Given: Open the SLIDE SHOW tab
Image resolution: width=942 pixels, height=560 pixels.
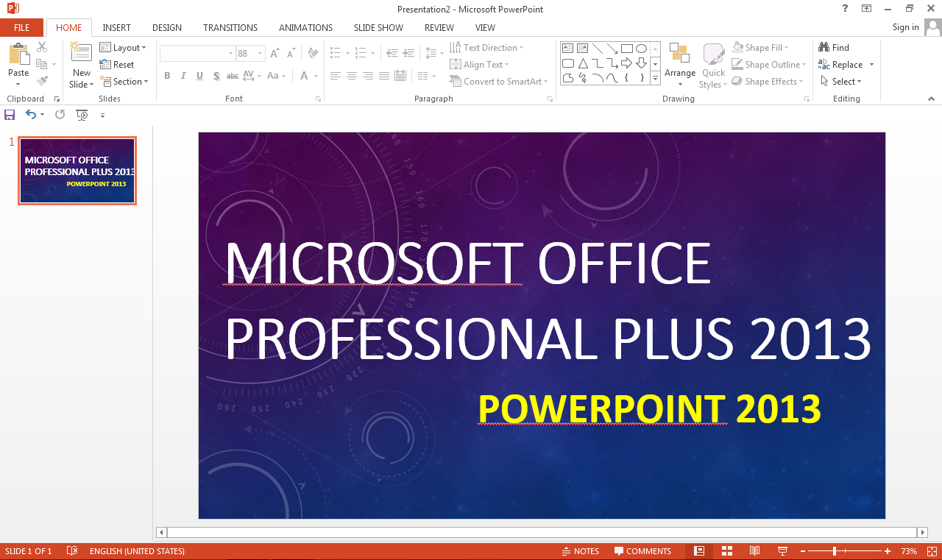Looking at the screenshot, I should (378, 27).
